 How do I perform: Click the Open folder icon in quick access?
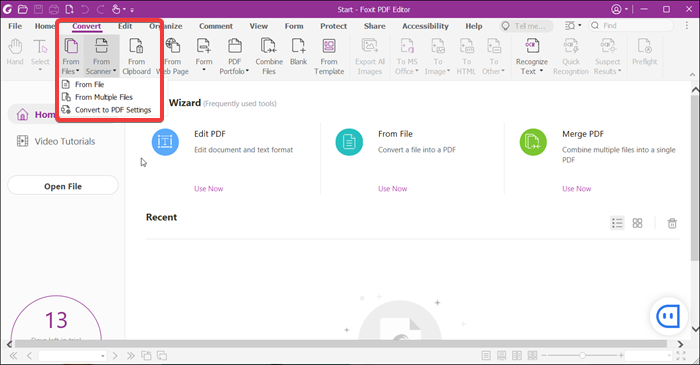click(23, 9)
